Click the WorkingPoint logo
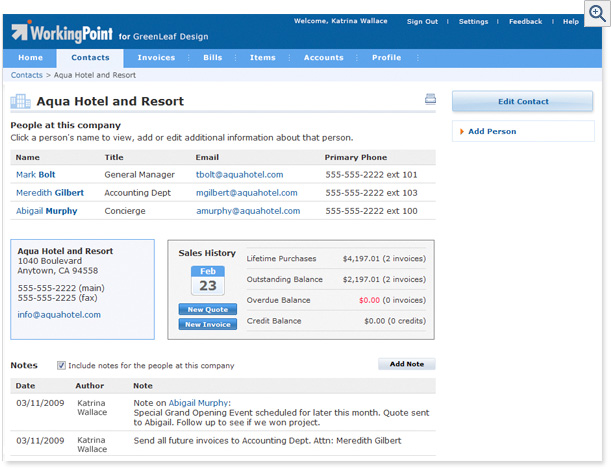Viewport: 611px width, 469px height. [62, 32]
